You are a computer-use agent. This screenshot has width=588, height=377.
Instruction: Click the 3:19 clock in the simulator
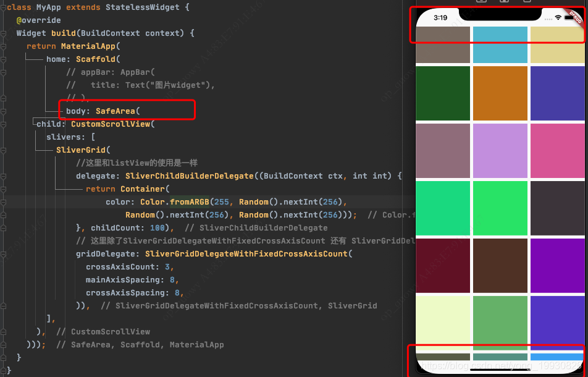[440, 18]
